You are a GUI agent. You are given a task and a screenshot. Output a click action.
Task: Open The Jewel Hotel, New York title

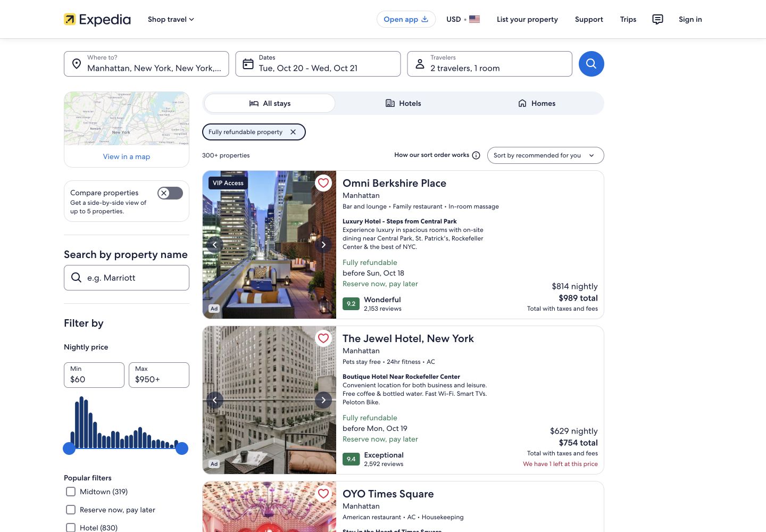408,338
